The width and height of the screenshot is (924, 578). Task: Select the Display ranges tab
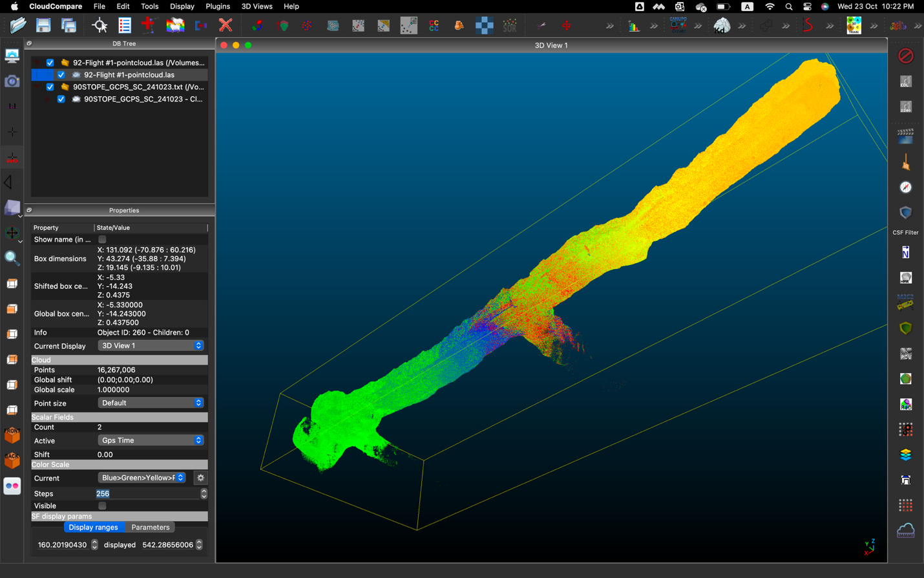(93, 528)
